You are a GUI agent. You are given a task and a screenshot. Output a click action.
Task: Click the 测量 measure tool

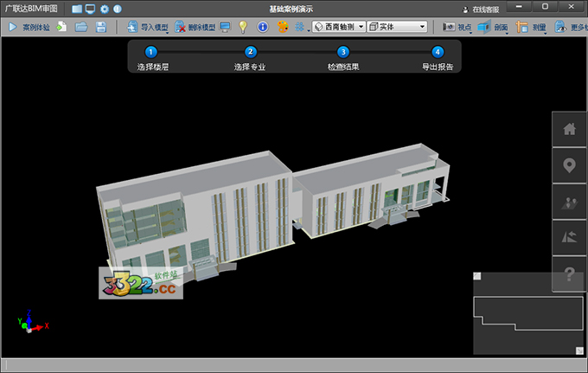click(x=531, y=27)
